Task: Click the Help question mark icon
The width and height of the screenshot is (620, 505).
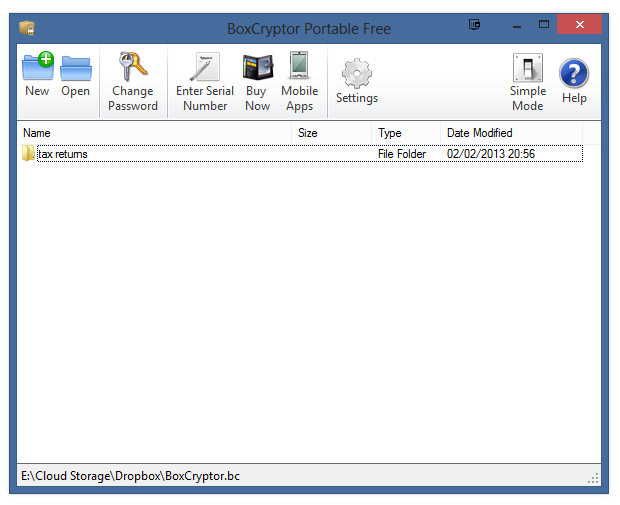Action: pyautogui.click(x=574, y=76)
